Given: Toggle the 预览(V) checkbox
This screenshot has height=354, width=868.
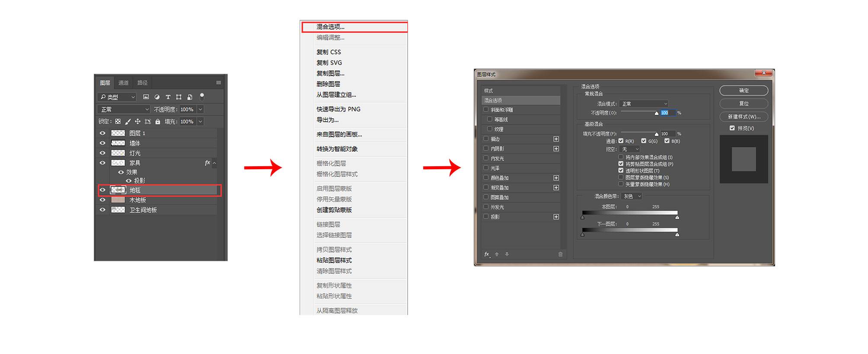Looking at the screenshot, I should [x=732, y=128].
